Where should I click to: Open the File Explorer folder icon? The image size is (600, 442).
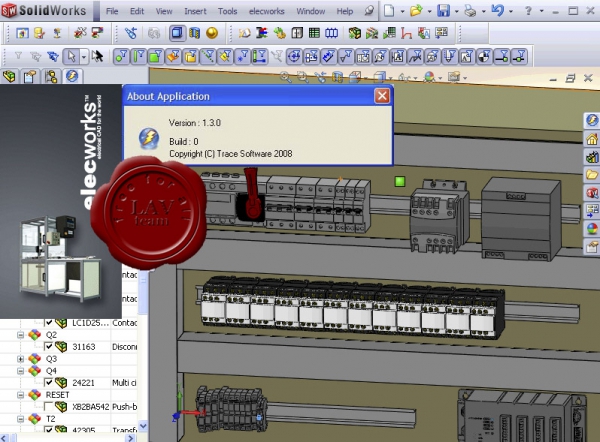pos(592,175)
